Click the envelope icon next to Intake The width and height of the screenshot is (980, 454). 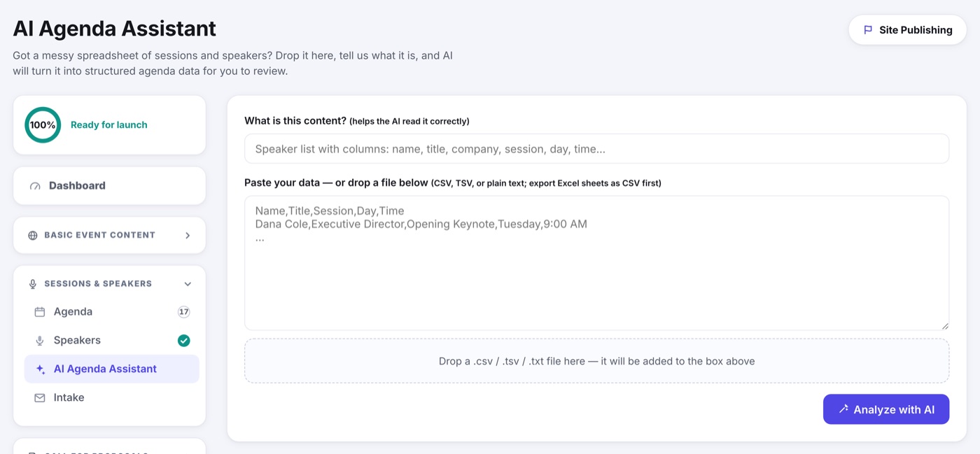click(40, 398)
